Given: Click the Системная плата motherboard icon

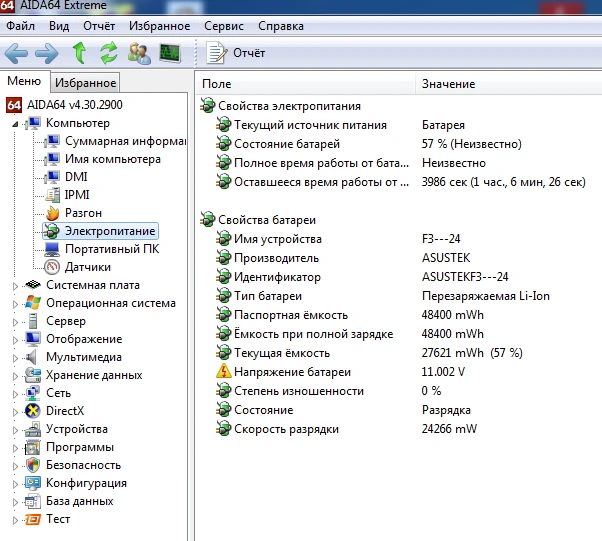Looking at the screenshot, I should pos(33,285).
